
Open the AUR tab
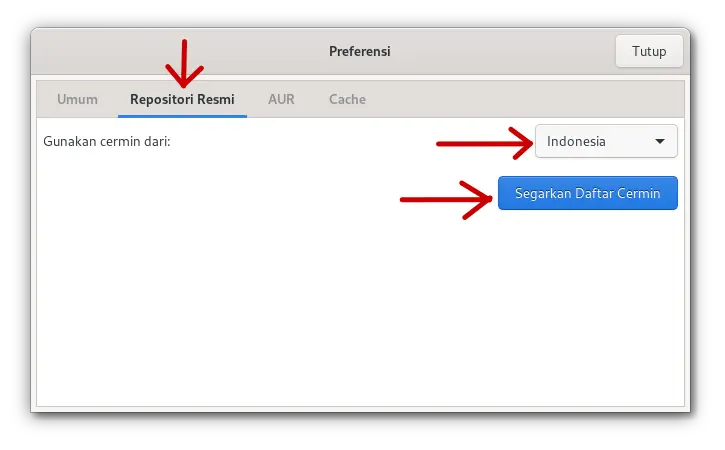(281, 99)
